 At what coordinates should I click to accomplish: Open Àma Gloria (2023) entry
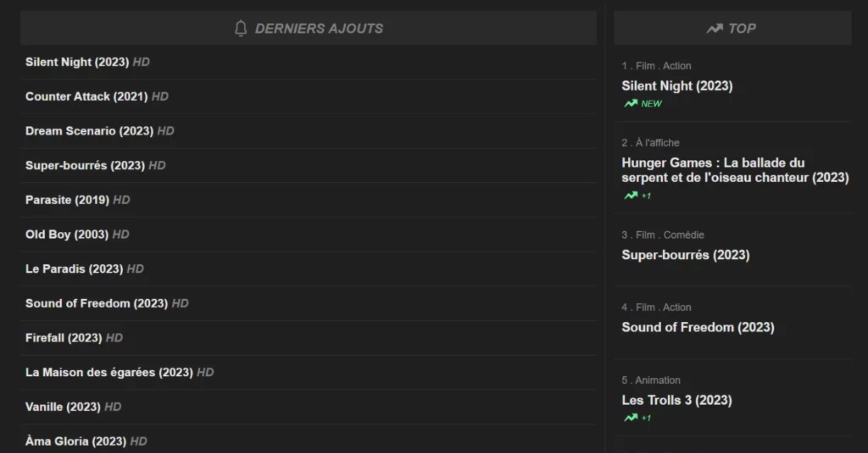click(76, 441)
